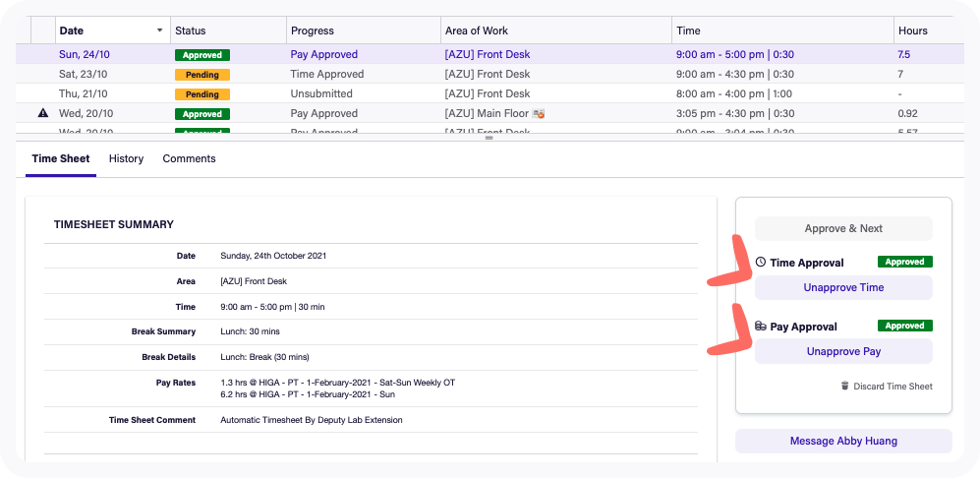Select the Sat, 23/10 timesheet row
This screenshot has width=980, height=478.
coord(490,74)
